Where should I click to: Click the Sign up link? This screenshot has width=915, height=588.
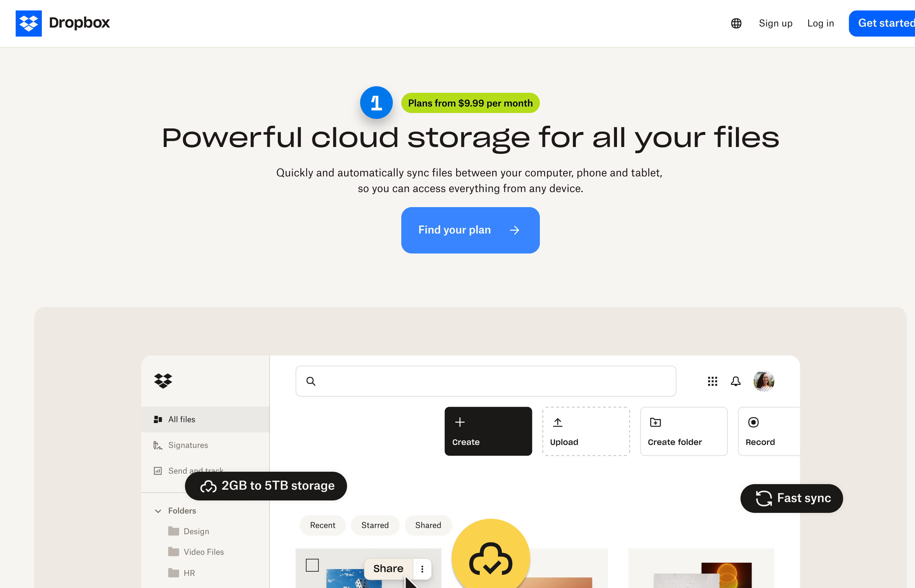(775, 23)
